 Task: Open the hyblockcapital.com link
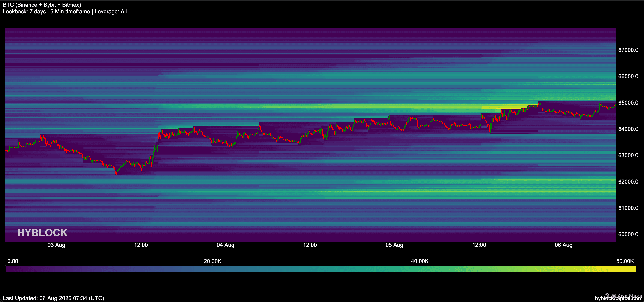[x=618, y=298]
